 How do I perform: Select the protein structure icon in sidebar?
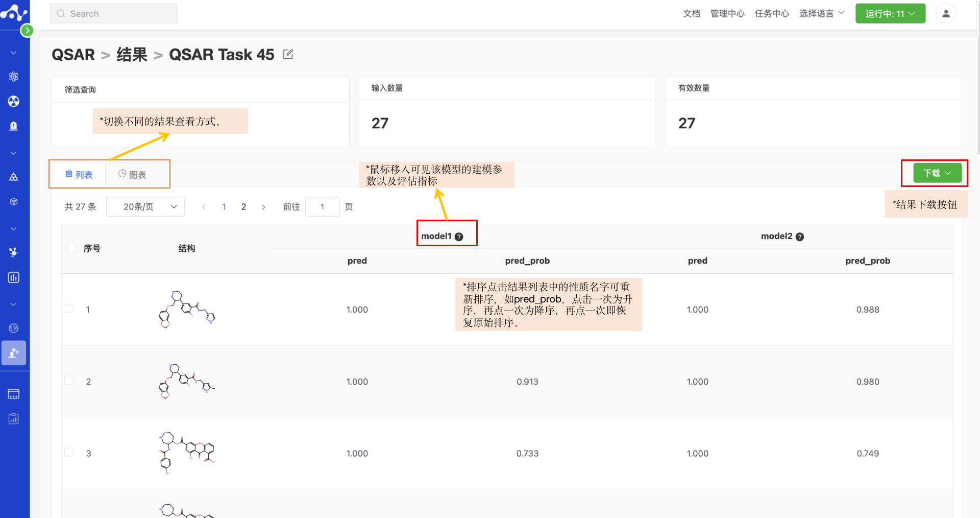pyautogui.click(x=14, y=252)
